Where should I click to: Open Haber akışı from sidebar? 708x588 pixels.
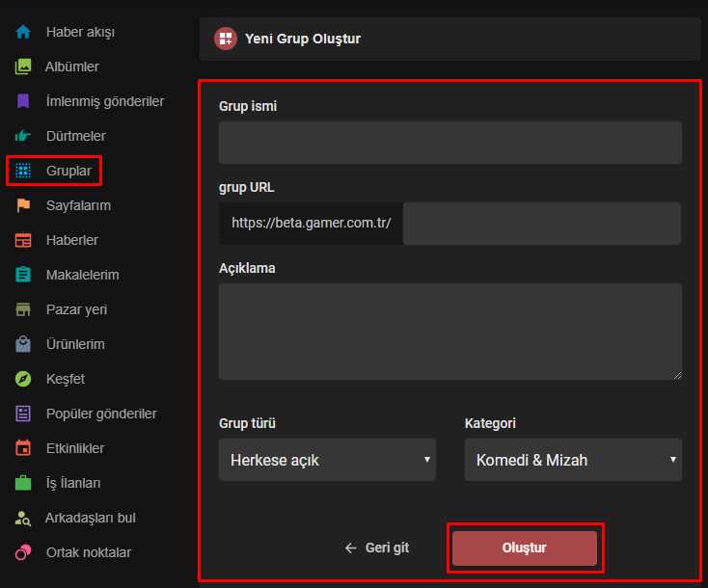(80, 32)
